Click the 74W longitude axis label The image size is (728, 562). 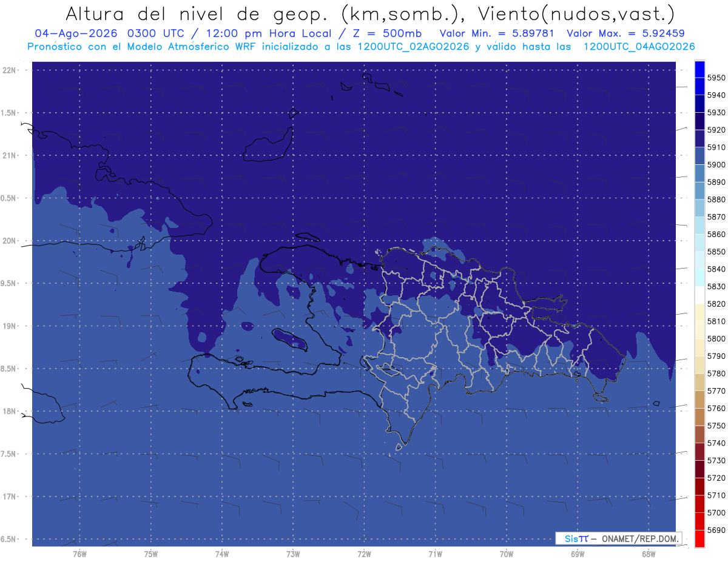[222, 554]
